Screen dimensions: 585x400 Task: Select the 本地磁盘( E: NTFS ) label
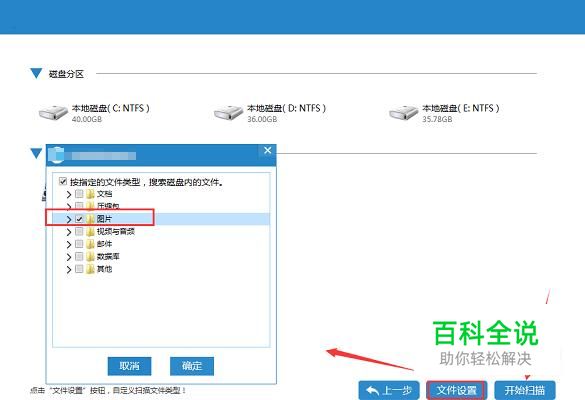[461, 108]
